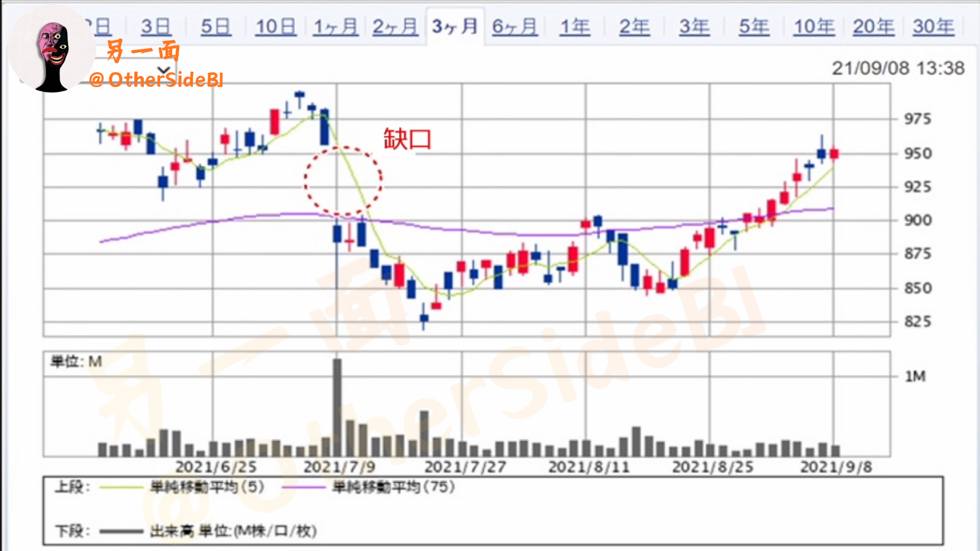
Task: Expand the chevron dropdown under the logo
Action: point(163,70)
